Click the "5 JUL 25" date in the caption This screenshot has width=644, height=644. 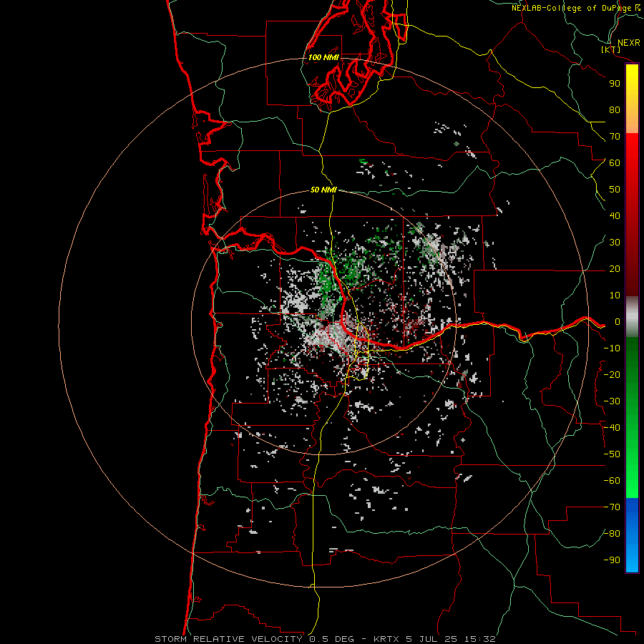pos(431,639)
